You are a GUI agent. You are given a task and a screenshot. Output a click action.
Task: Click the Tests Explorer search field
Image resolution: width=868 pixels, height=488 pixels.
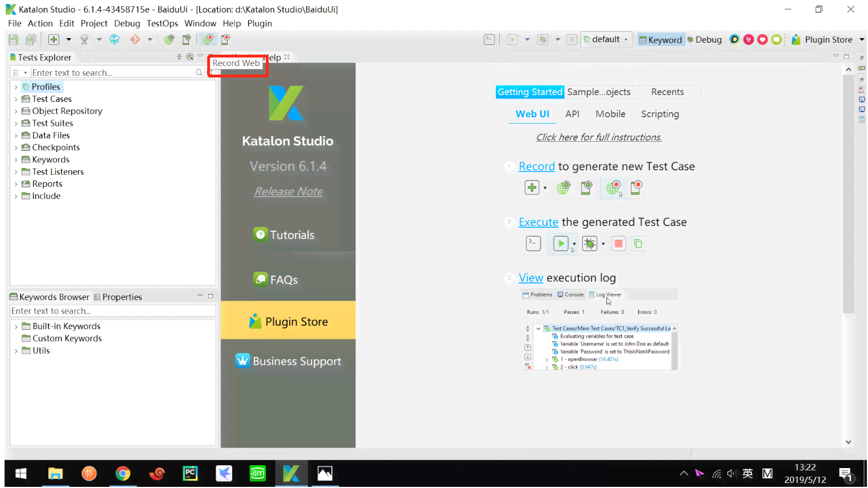coord(112,72)
